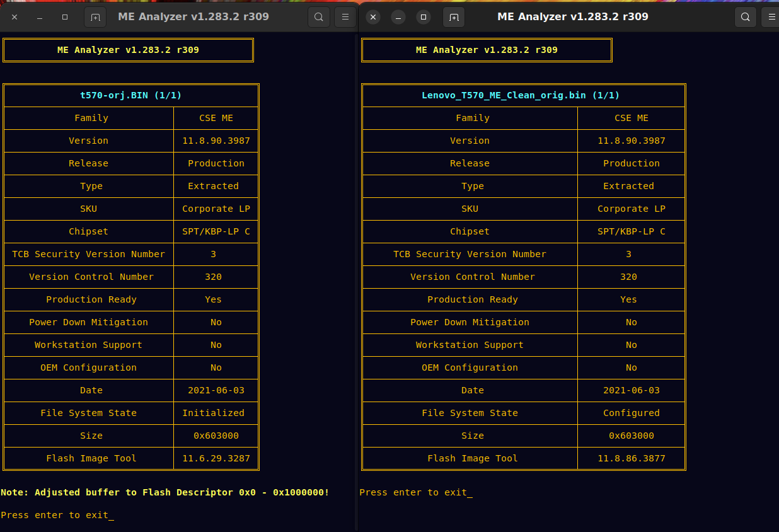Open hamburger menu in left terminal window
This screenshot has width=779, height=532.
[x=345, y=17]
